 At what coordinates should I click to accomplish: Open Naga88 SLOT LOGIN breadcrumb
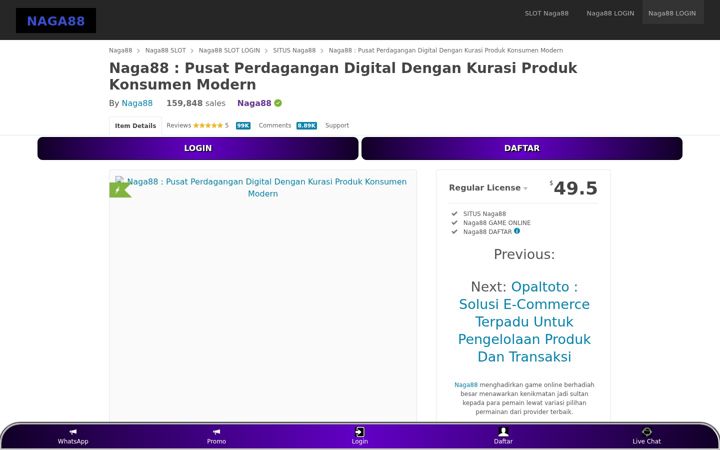229,51
